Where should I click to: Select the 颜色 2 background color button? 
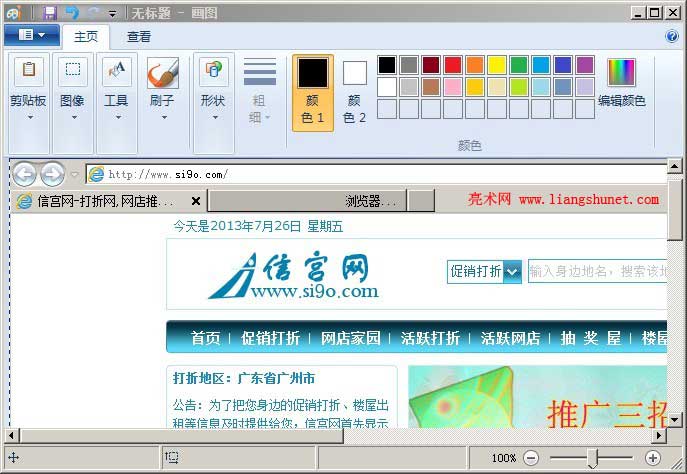pos(354,93)
